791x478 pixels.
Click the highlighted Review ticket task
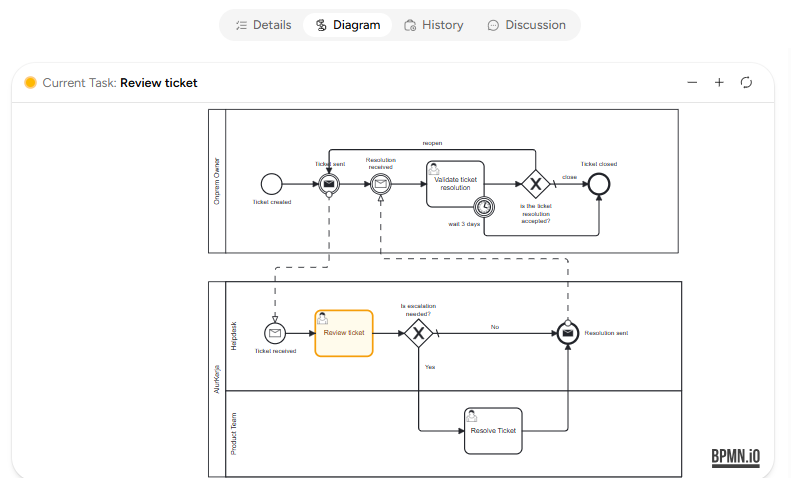[344, 333]
